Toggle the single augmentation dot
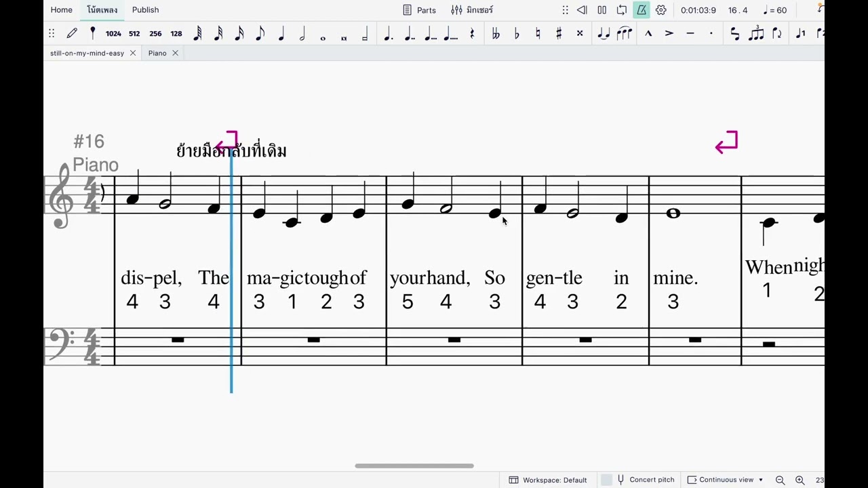This screenshot has width=868, height=488. pos(388,33)
